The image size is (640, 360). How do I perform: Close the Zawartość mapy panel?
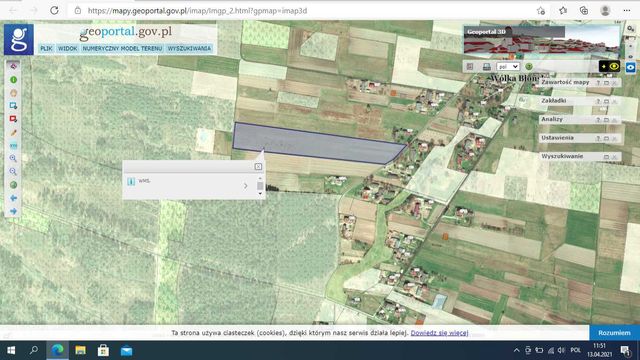pos(614,82)
